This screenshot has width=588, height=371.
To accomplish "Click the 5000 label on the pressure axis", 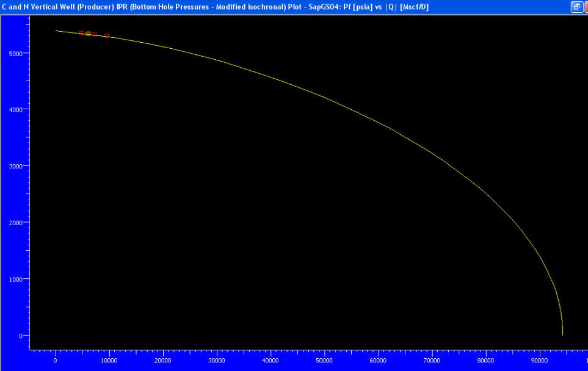I will click(15, 53).
